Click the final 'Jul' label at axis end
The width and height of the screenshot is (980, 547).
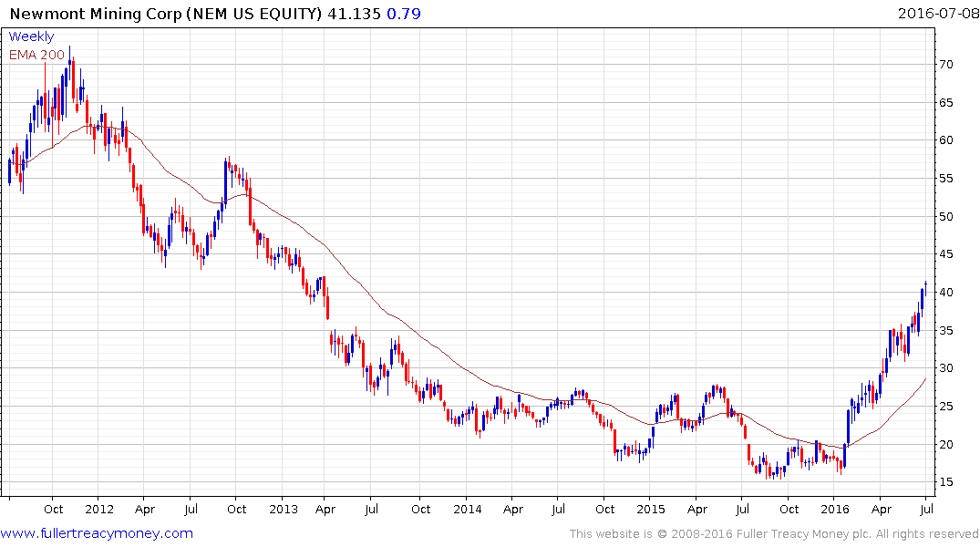click(927, 509)
